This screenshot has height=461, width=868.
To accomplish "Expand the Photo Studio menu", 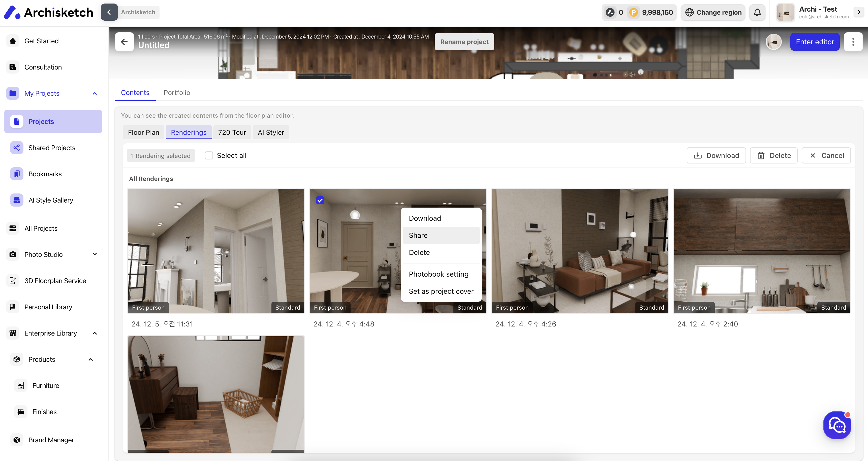I will point(95,254).
